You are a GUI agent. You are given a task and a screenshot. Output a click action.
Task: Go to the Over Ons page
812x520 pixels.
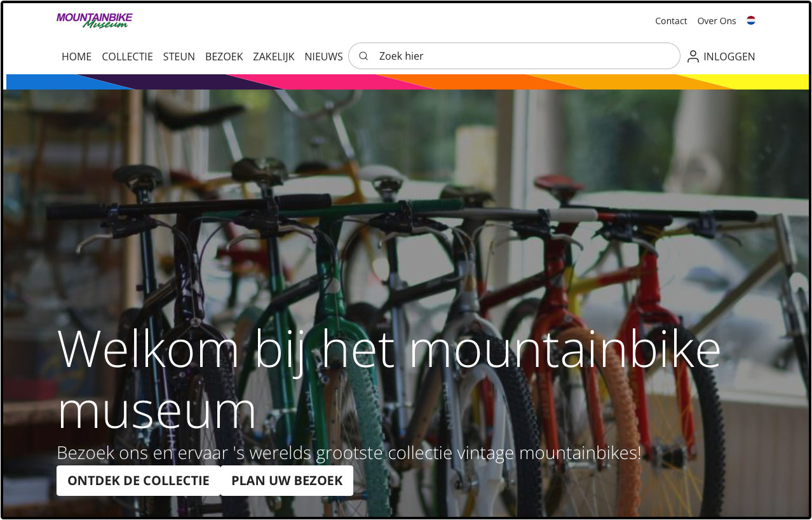[x=716, y=21]
